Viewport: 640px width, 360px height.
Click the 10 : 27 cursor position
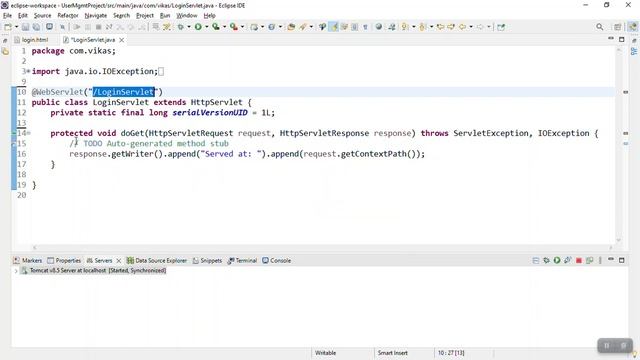point(451,353)
